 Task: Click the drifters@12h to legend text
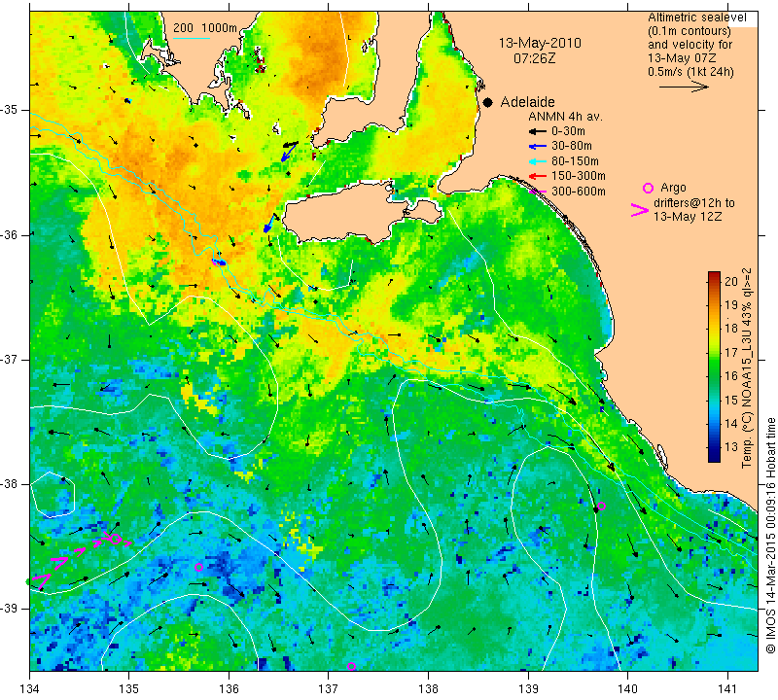tap(693, 203)
